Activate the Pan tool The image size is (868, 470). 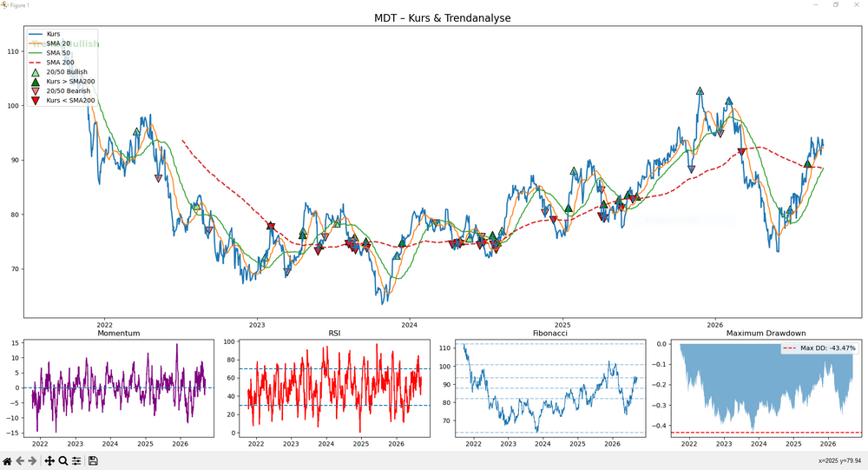point(49,461)
